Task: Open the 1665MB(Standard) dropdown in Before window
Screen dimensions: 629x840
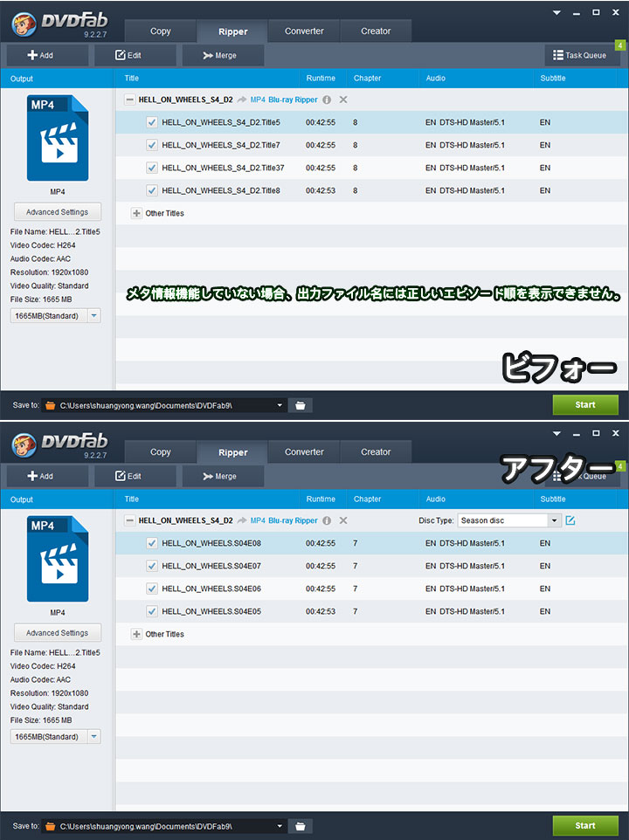Action: click(x=93, y=316)
